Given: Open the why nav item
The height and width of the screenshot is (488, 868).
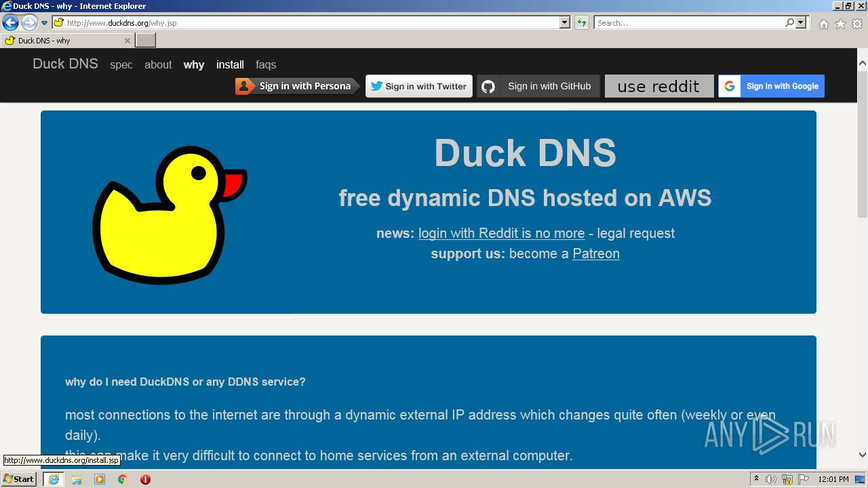Looking at the screenshot, I should [194, 64].
